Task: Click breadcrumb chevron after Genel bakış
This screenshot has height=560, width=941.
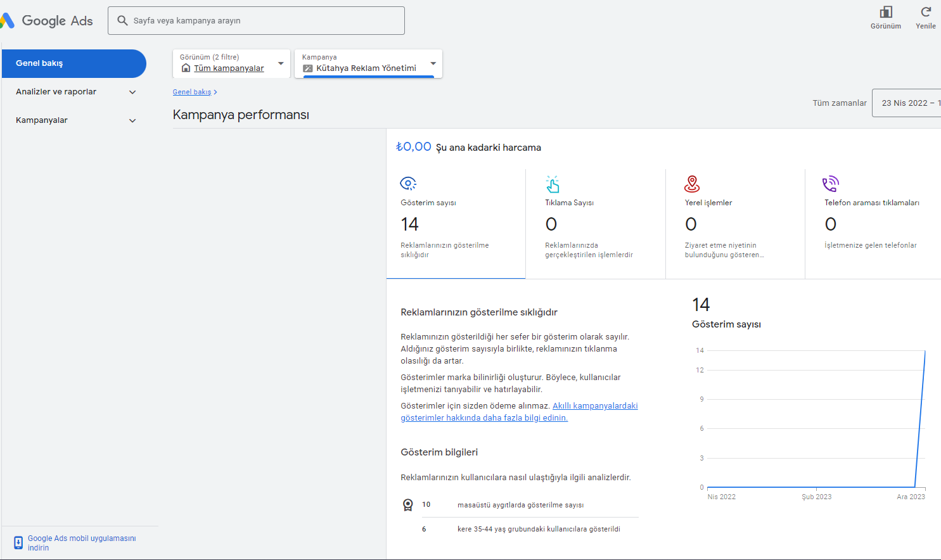Action: [215, 92]
